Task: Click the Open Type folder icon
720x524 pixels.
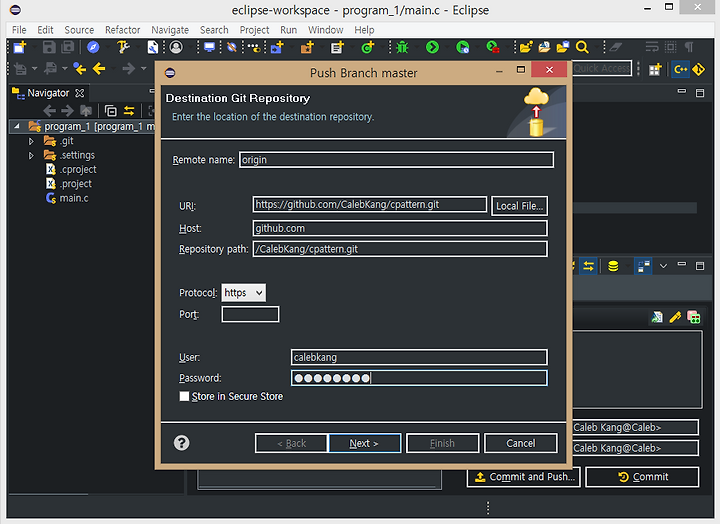Action: click(x=526, y=47)
